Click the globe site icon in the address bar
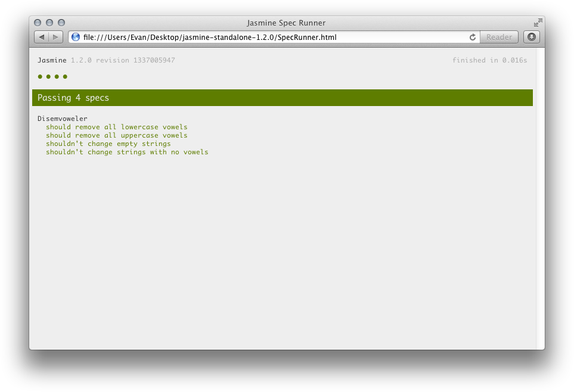The image size is (574, 392). click(76, 37)
